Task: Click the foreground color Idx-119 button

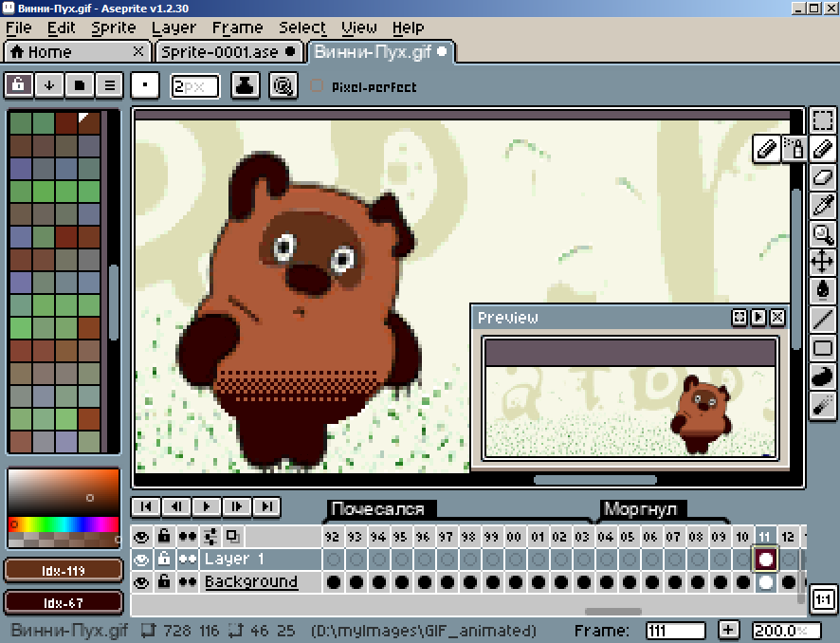Action: click(64, 571)
